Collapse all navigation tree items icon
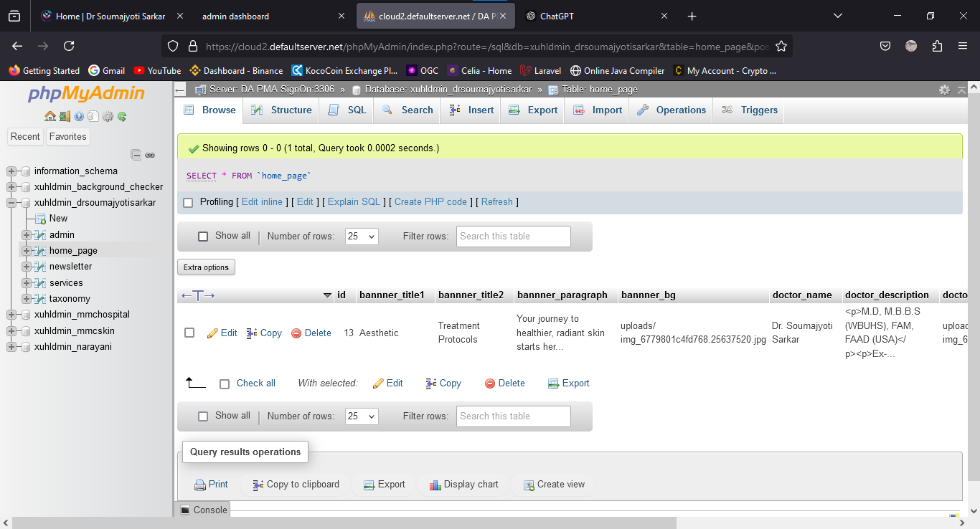This screenshot has width=980, height=529. point(136,155)
